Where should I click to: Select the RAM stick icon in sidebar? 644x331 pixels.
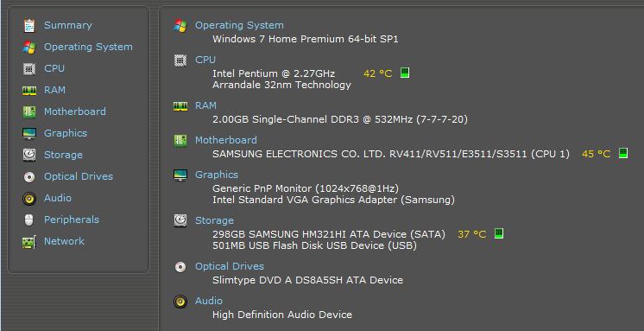[x=29, y=91]
